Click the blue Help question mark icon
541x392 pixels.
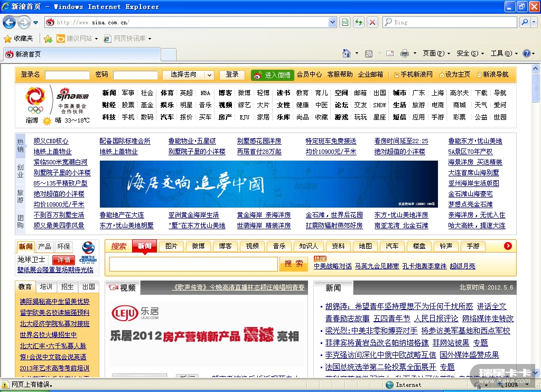tap(527, 53)
